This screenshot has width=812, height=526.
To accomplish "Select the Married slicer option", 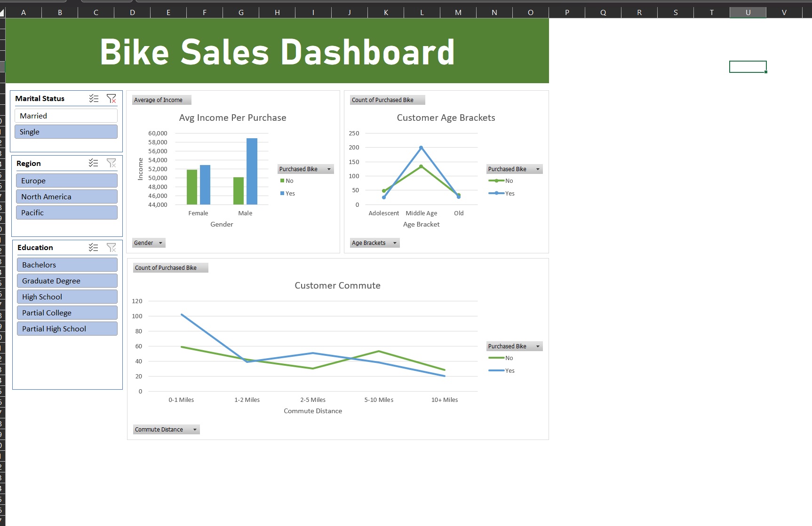I will (x=66, y=116).
